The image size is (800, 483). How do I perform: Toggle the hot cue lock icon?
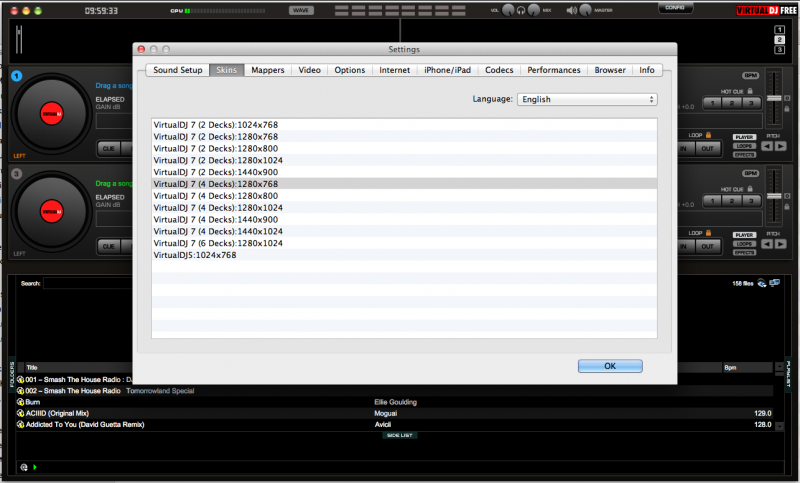749,91
